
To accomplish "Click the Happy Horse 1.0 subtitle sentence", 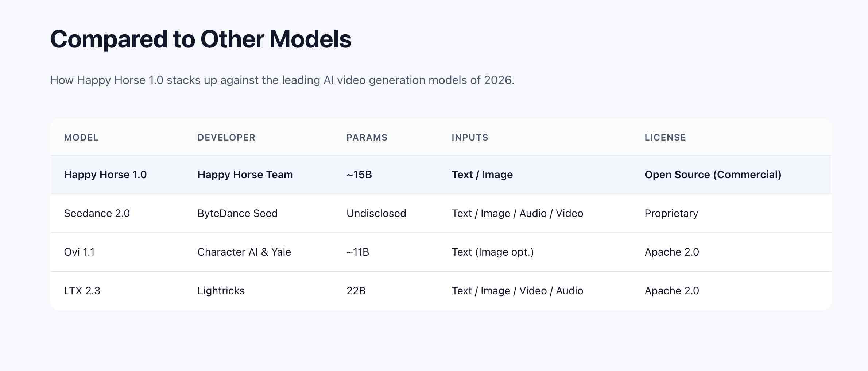I will (x=282, y=80).
